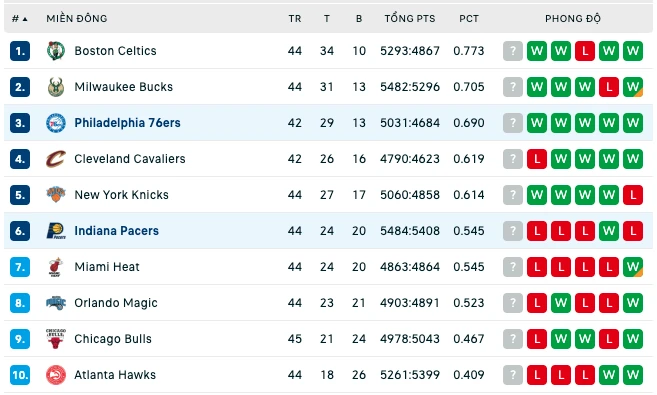Click the MIỀN ĐÔNG conference header
657x395 pixels.
(77, 18)
